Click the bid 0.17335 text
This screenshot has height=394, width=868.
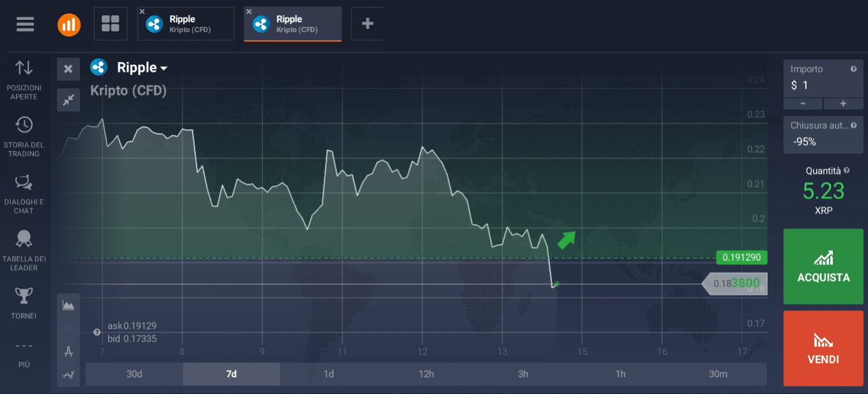tap(132, 338)
